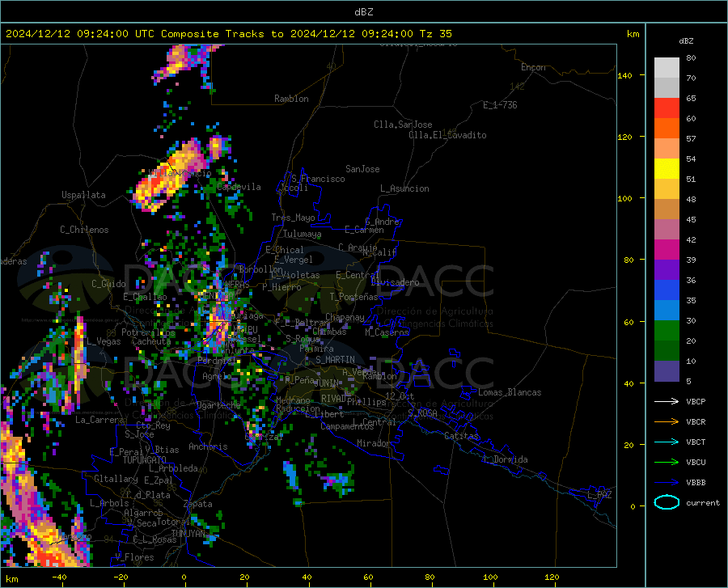Click the green VBCU arrow in legend
The image size is (728, 588).
[x=667, y=463]
